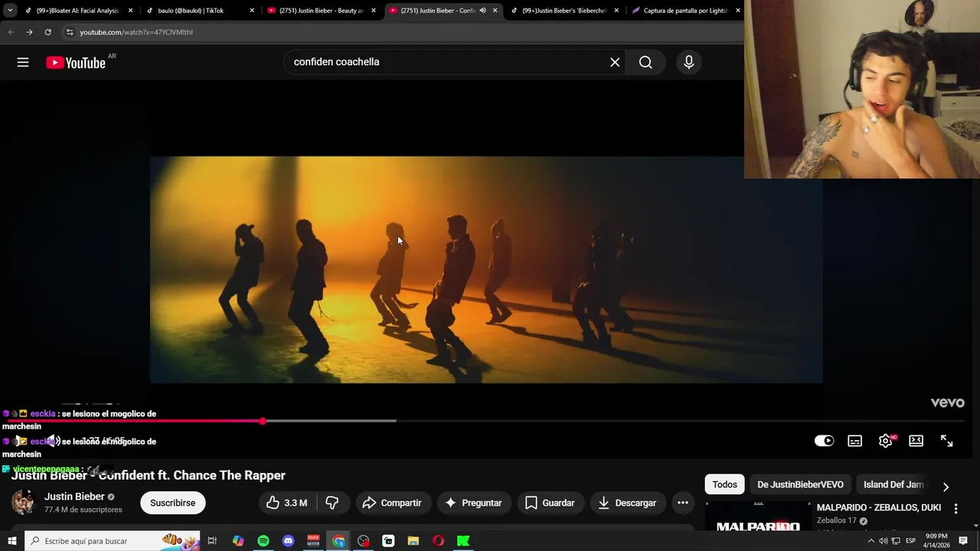Click the red scrubber handle on progress bar
Viewport: 980px width, 551px height.
tap(263, 421)
